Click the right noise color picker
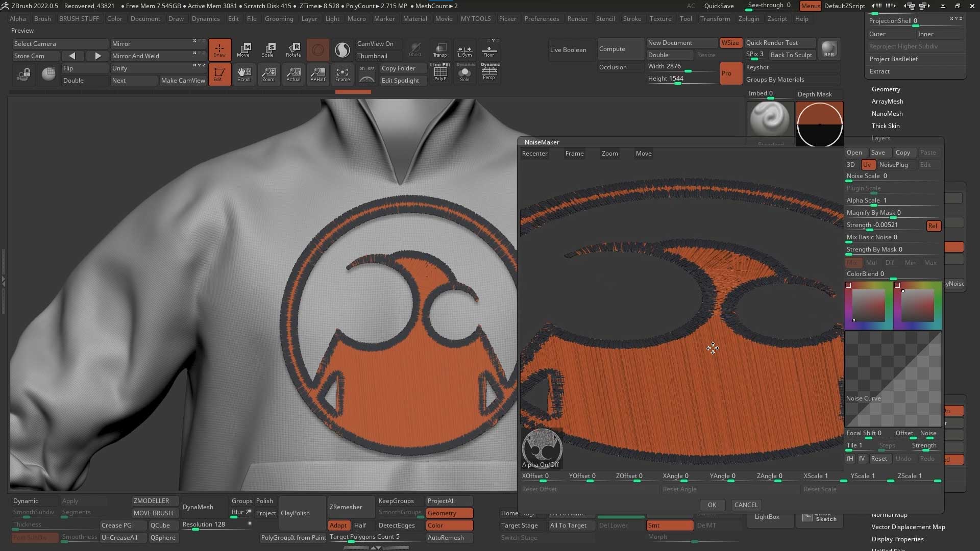This screenshot has height=551, width=980. click(917, 305)
